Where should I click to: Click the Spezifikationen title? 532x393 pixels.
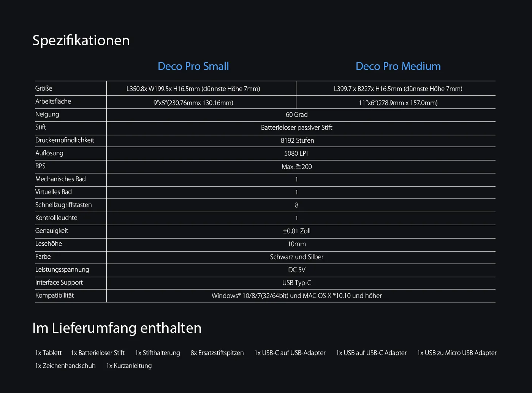(81, 40)
